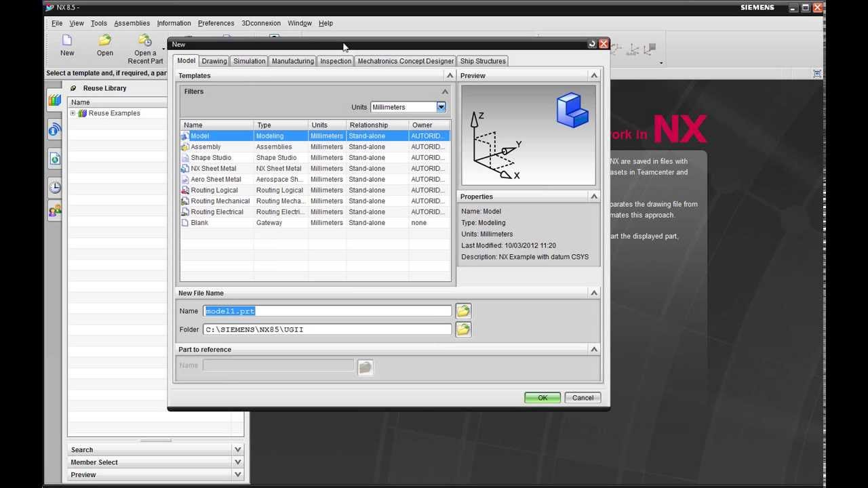Open the Tools menu
868x488 pixels.
click(98, 23)
